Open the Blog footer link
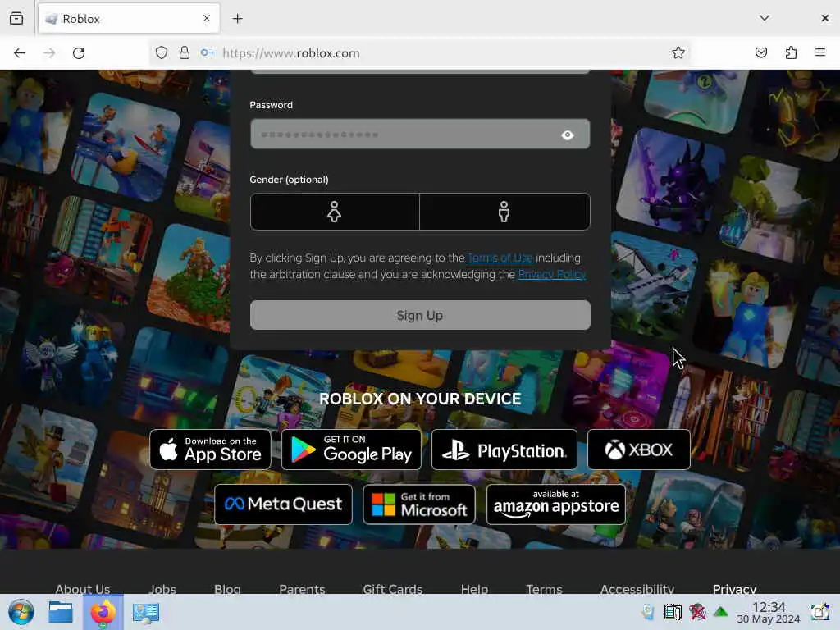 pos(227,589)
